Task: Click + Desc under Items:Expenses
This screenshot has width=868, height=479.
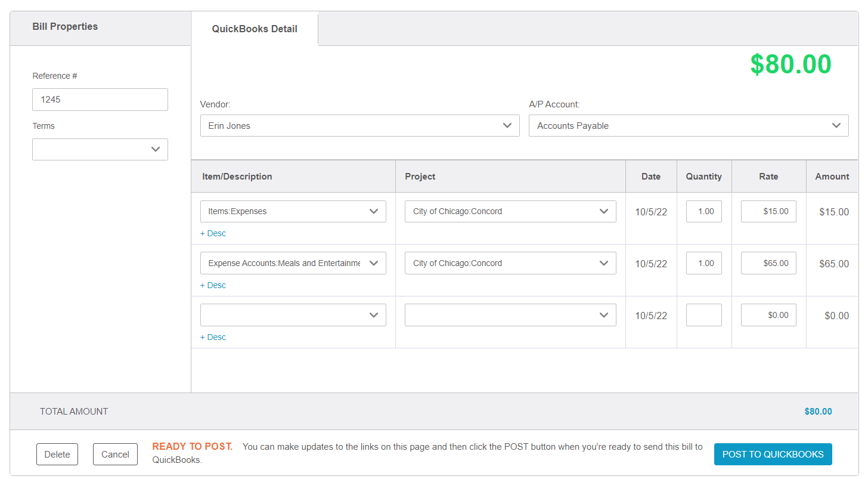Action: pos(213,233)
